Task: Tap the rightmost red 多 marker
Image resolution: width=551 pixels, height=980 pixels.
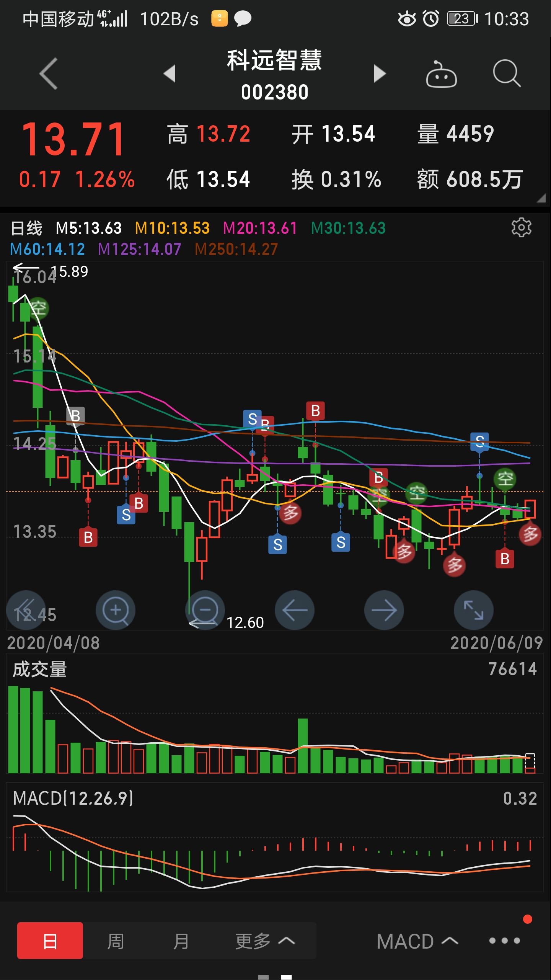Action: pos(530,534)
